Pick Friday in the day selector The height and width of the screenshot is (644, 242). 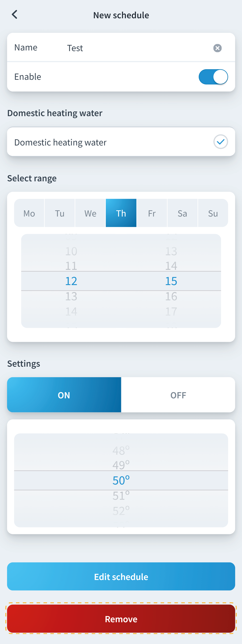coord(152,213)
